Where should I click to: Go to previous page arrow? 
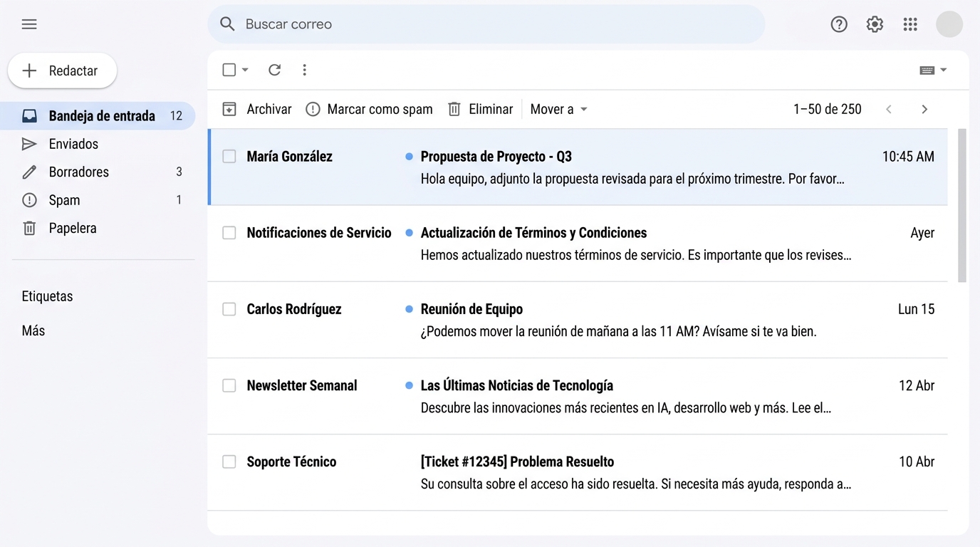click(x=888, y=109)
